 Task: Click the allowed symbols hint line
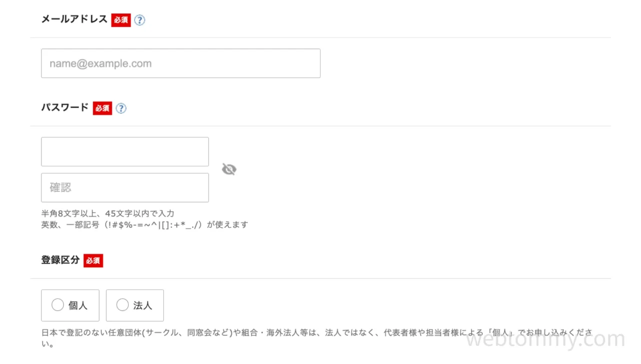pos(144,225)
